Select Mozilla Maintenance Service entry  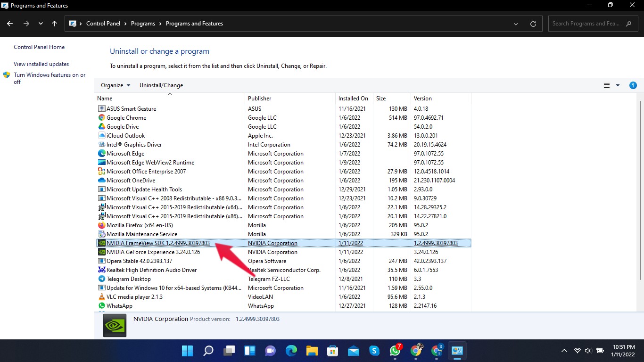(x=283, y=234)
